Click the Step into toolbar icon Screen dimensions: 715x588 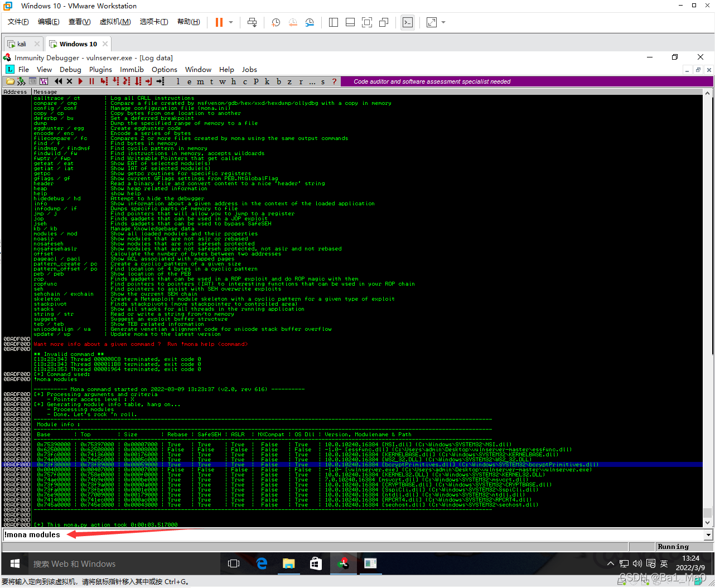pos(104,81)
